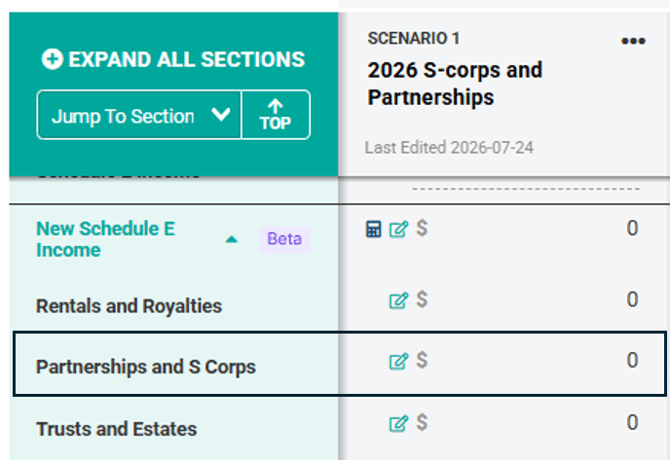Open the Scenario 1 three-dot menu
670x460 pixels.
click(633, 41)
